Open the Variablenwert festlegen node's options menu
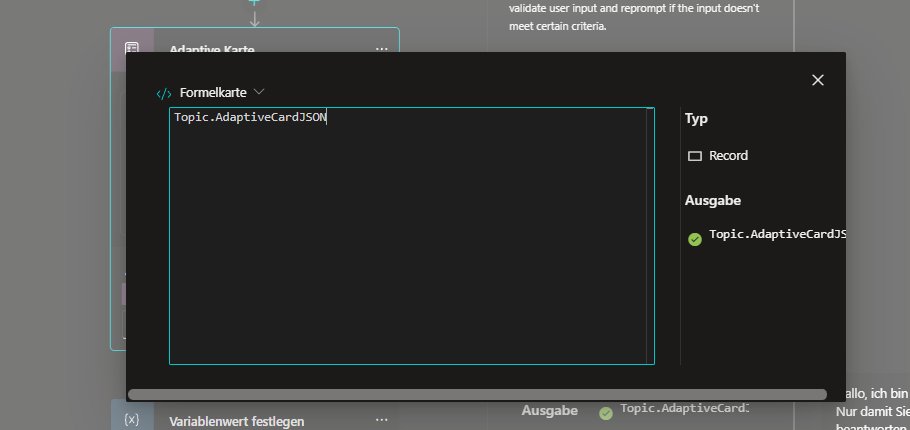This screenshot has height=430, width=910. coord(381,420)
